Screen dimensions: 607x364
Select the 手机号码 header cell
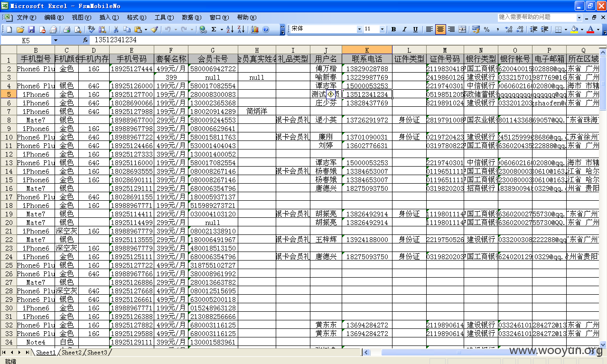click(x=131, y=59)
